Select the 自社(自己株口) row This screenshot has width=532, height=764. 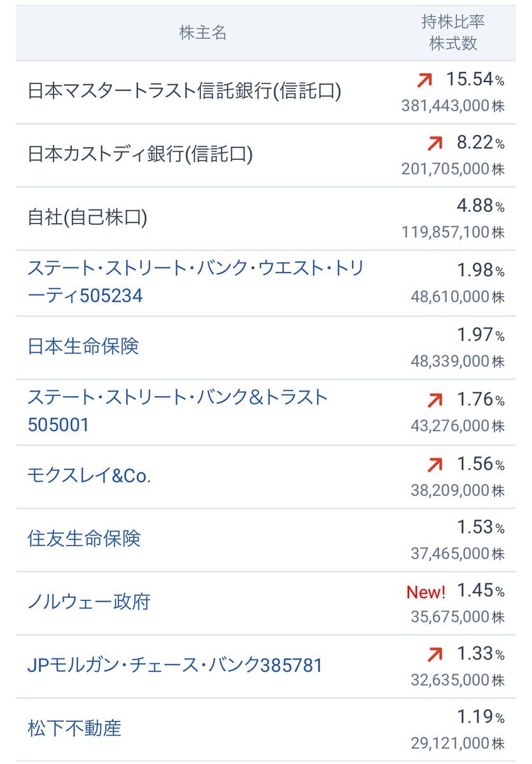pyautogui.click(x=266, y=218)
